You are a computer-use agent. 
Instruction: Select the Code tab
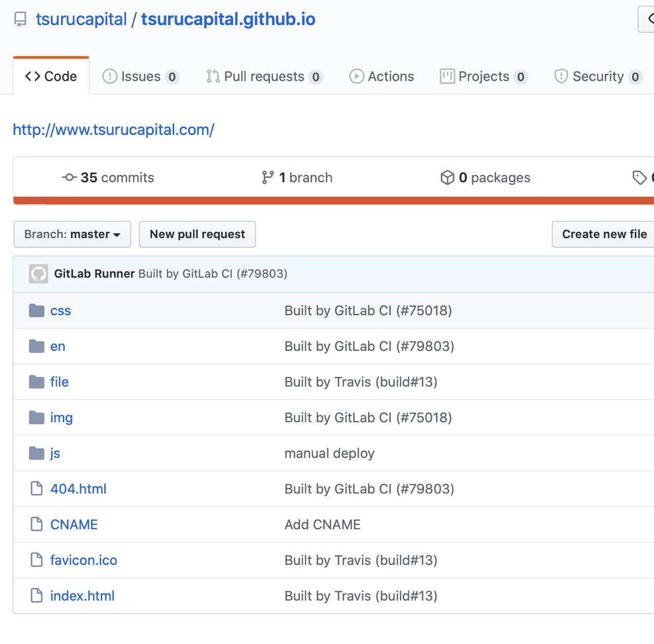click(x=51, y=76)
